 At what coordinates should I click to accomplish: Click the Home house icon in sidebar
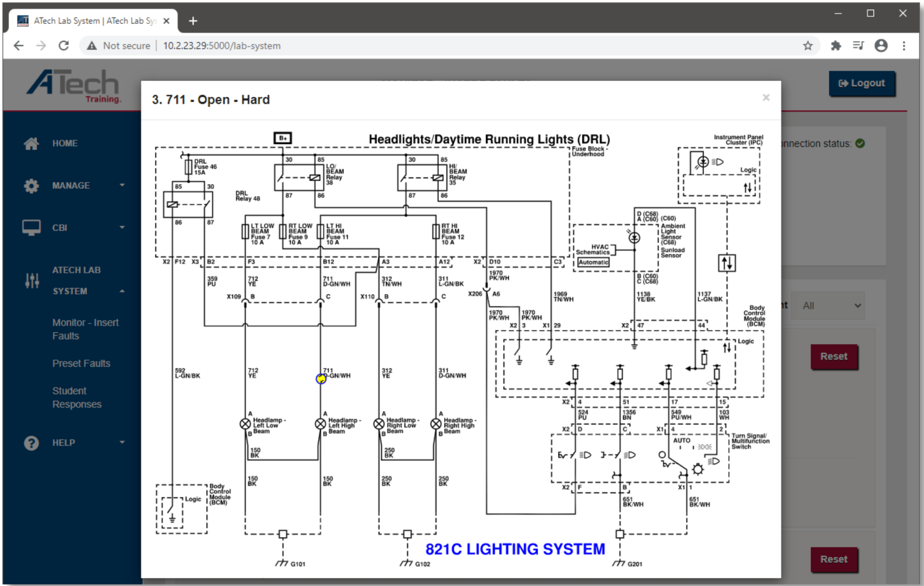click(x=31, y=143)
